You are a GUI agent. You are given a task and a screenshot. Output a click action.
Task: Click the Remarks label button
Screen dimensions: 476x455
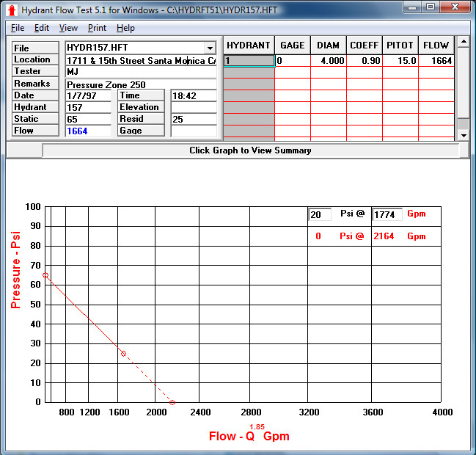click(35, 83)
